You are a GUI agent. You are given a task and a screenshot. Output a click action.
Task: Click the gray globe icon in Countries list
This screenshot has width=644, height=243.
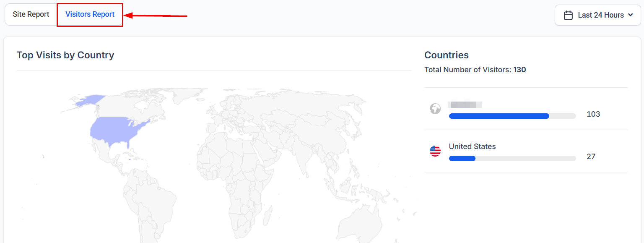click(435, 109)
